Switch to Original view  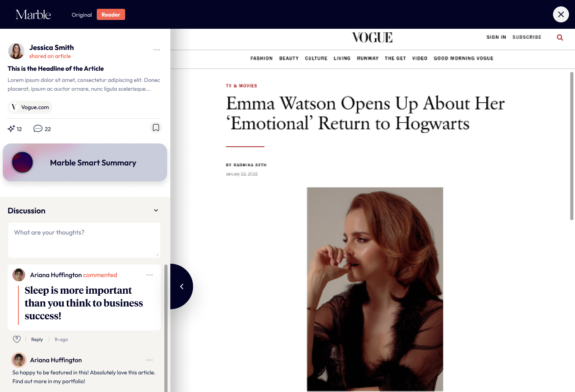coord(82,15)
